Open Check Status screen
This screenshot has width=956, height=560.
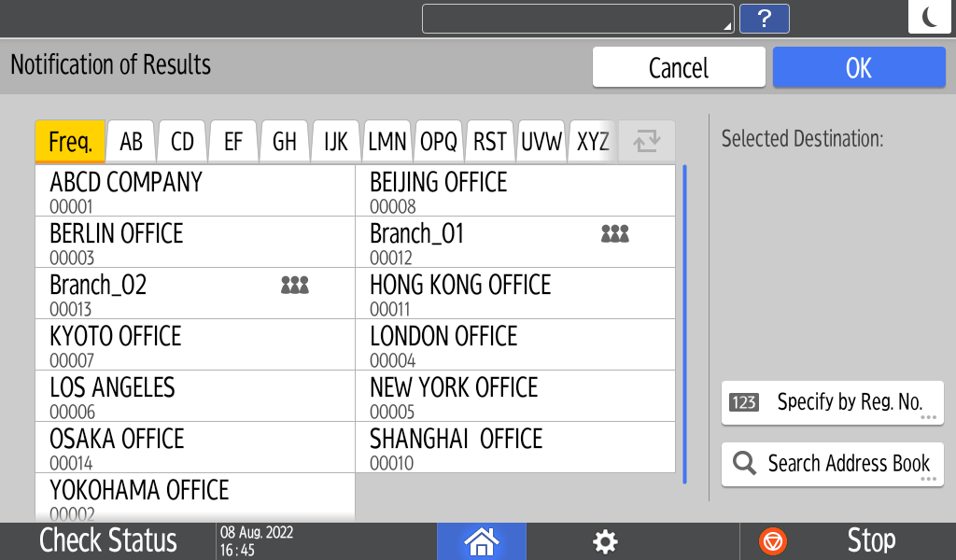coord(107,541)
